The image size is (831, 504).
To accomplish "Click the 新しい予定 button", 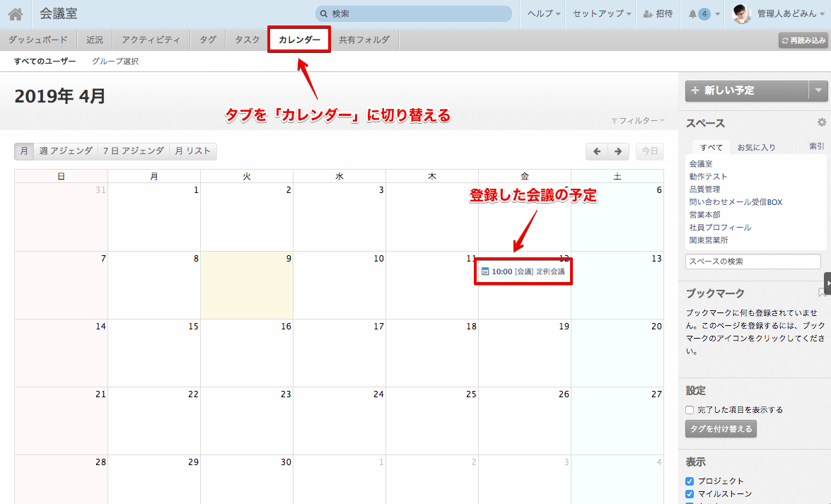I will (746, 90).
